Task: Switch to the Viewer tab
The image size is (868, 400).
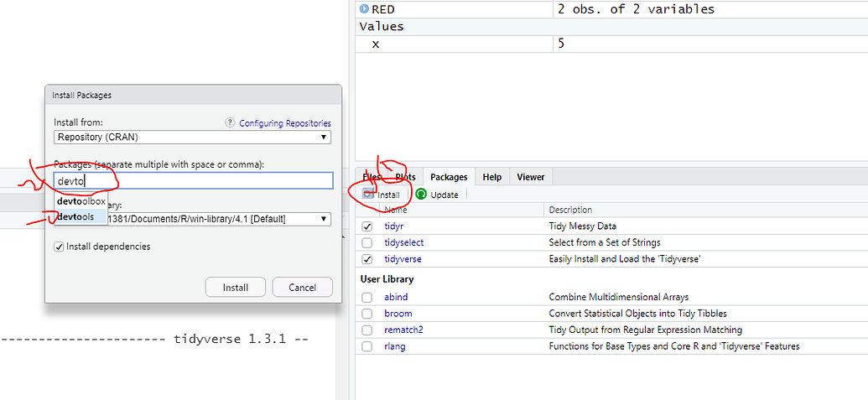Action: click(x=530, y=177)
